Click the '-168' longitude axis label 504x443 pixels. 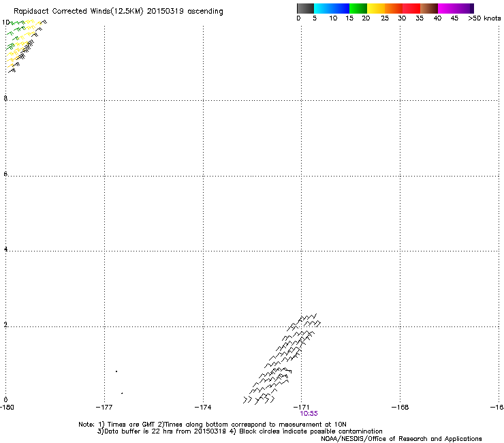point(400,408)
